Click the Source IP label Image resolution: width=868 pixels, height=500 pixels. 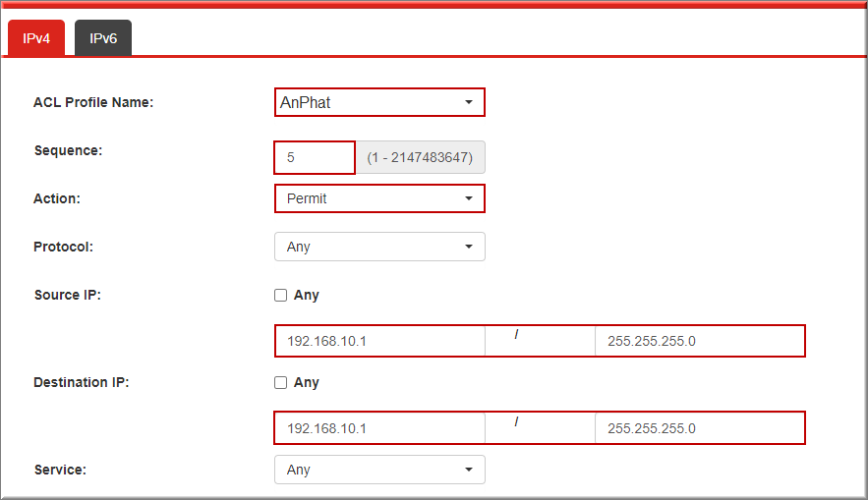[x=68, y=295]
